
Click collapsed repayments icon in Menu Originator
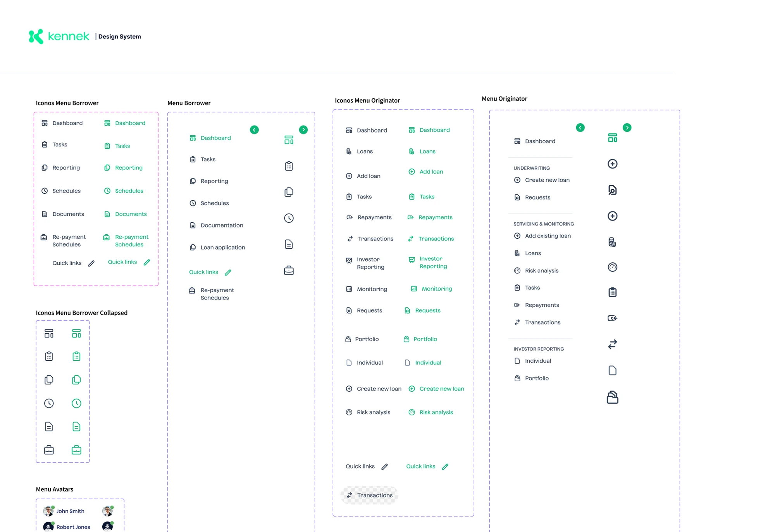(x=612, y=318)
